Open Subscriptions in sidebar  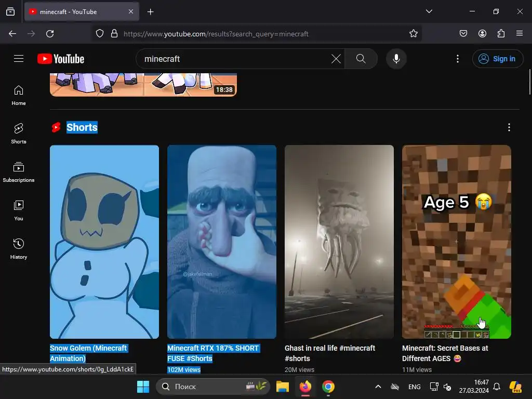[19, 172]
